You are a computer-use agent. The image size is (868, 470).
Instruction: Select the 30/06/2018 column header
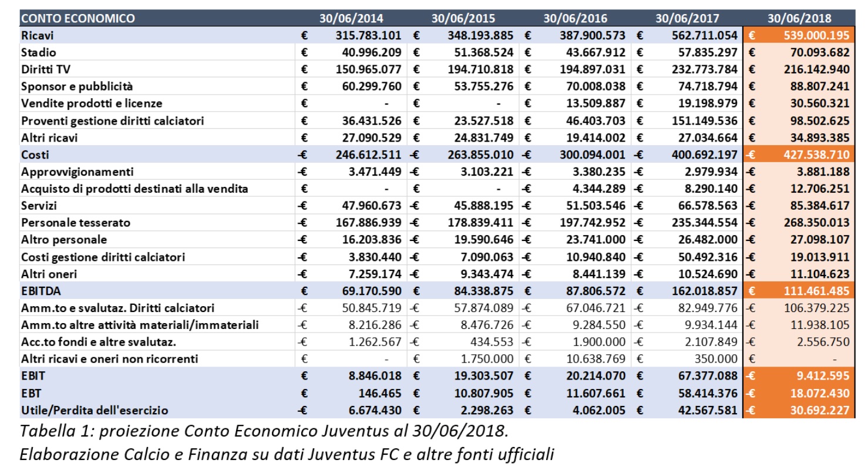click(x=802, y=18)
